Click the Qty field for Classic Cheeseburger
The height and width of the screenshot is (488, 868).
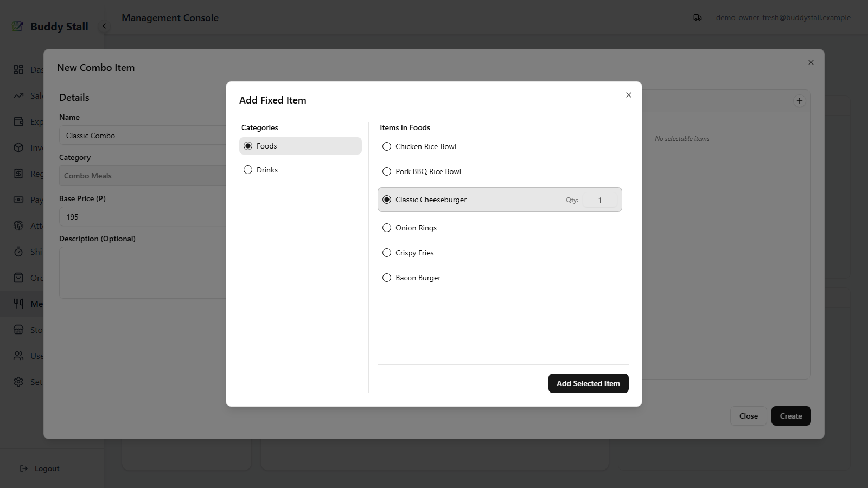(x=600, y=200)
